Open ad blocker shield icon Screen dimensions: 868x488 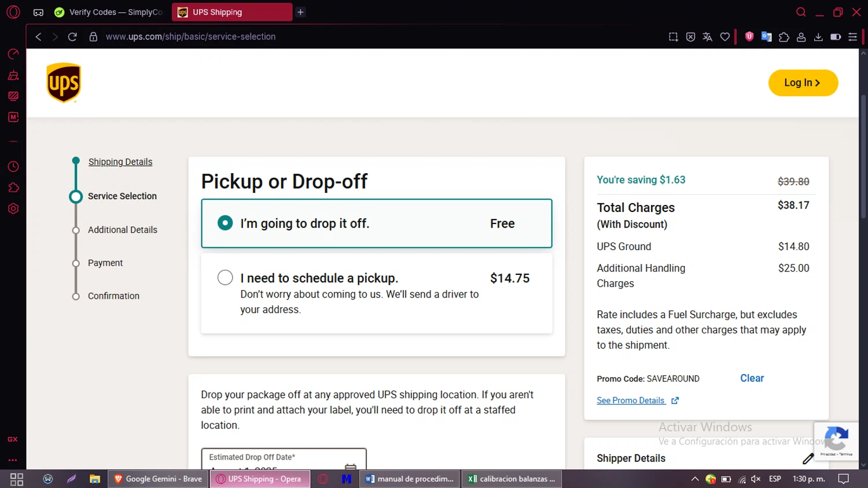(x=690, y=36)
